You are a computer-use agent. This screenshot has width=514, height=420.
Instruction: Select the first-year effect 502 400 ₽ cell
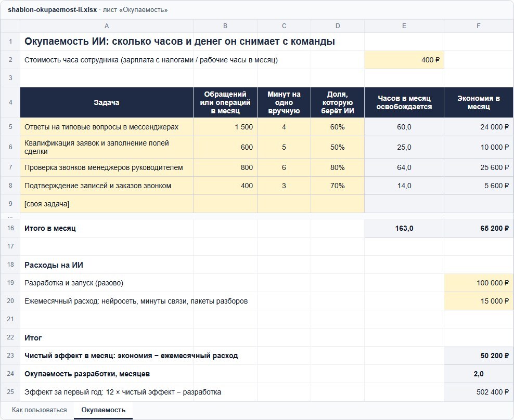coord(479,392)
